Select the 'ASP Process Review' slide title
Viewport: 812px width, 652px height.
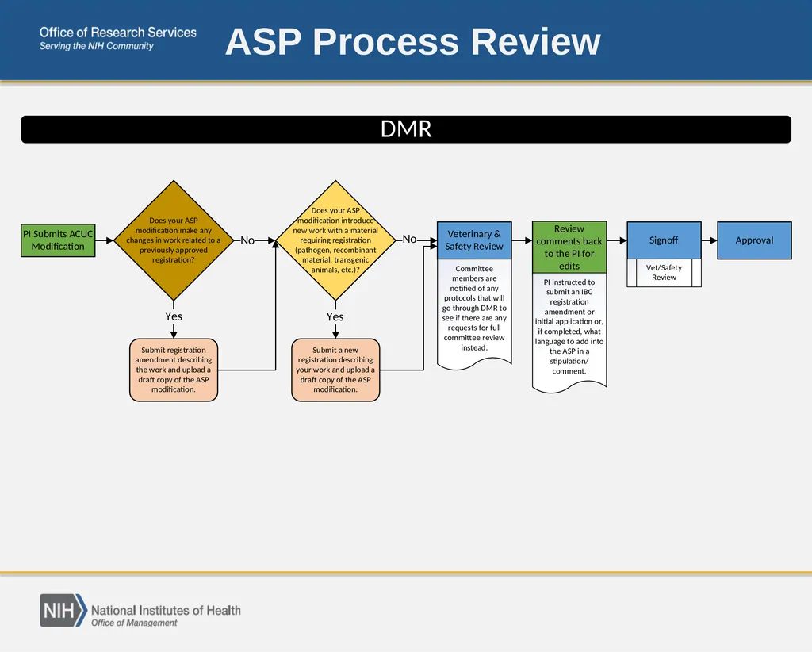click(x=412, y=41)
